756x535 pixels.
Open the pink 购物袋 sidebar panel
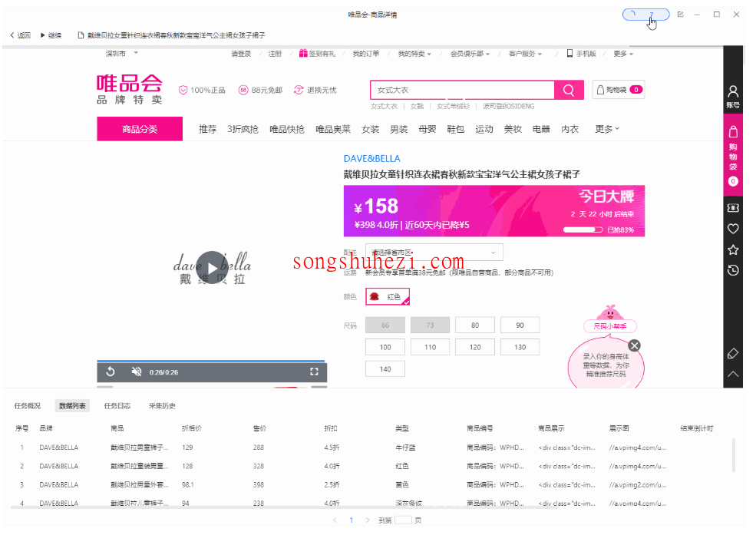point(733,155)
